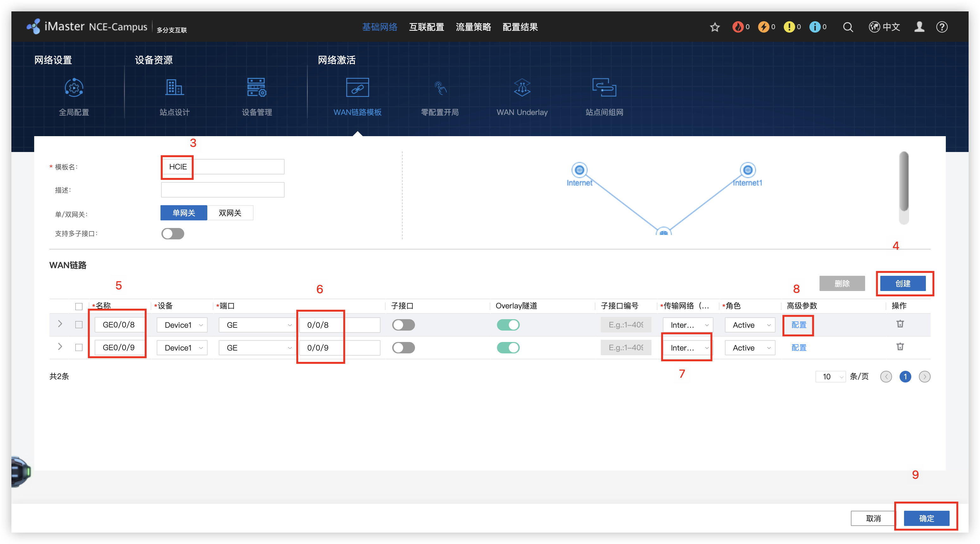Turn off Overlay隧道 for GE0/0/9 row
Image resolution: width=980 pixels, height=544 pixels.
click(x=508, y=348)
